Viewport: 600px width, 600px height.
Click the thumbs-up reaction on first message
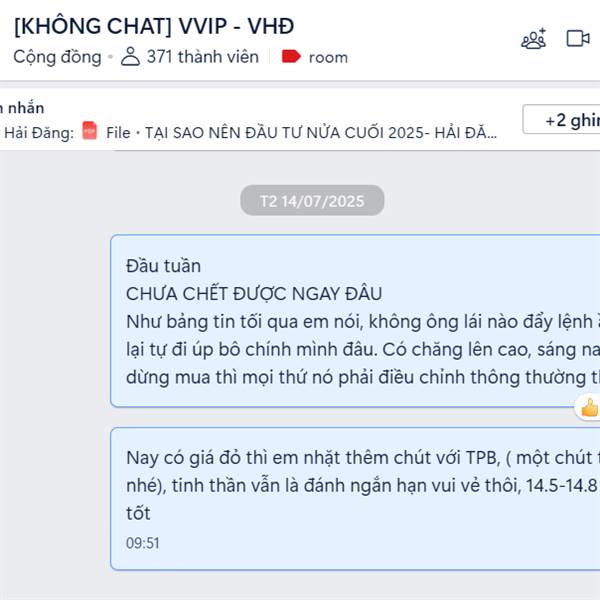coord(589,408)
